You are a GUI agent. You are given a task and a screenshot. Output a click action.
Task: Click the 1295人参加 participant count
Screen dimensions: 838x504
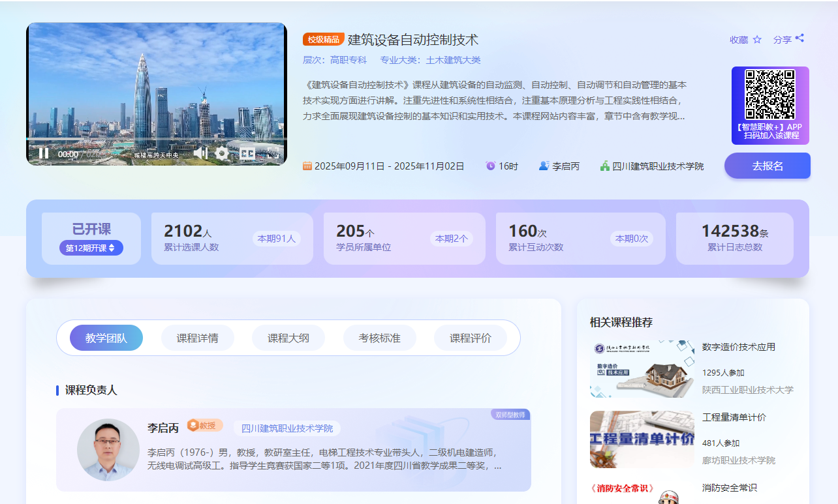[x=723, y=373]
